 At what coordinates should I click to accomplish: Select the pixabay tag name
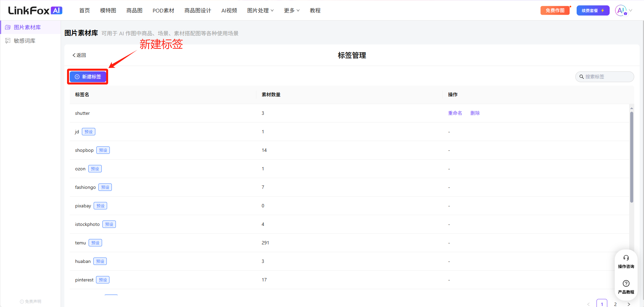click(x=83, y=206)
